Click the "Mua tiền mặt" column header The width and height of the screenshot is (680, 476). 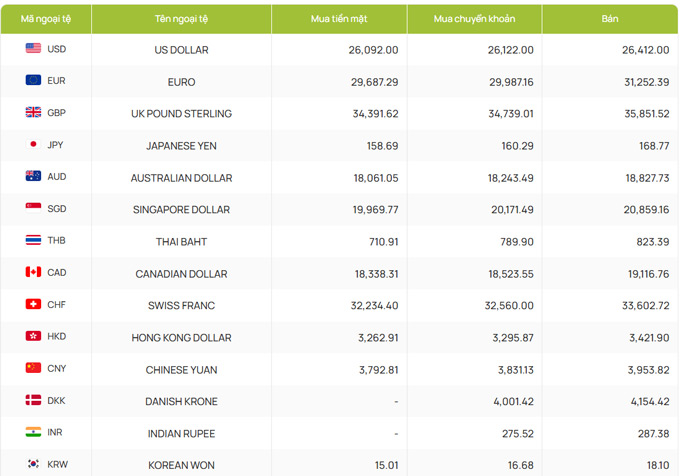coord(339,19)
